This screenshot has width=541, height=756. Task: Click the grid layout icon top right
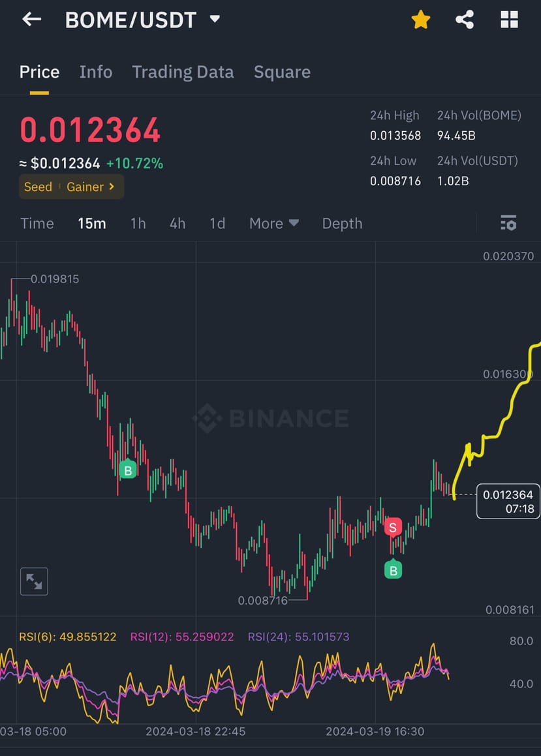[x=508, y=20]
